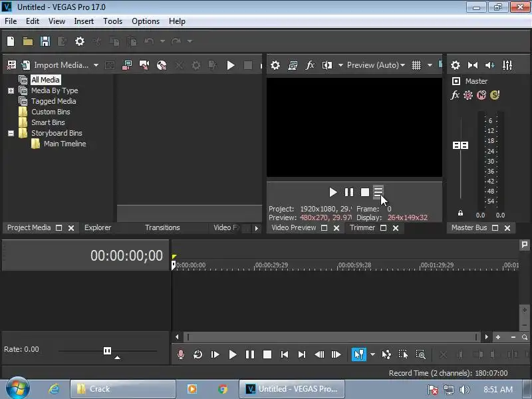Switch to the Explorer tab

[98, 227]
